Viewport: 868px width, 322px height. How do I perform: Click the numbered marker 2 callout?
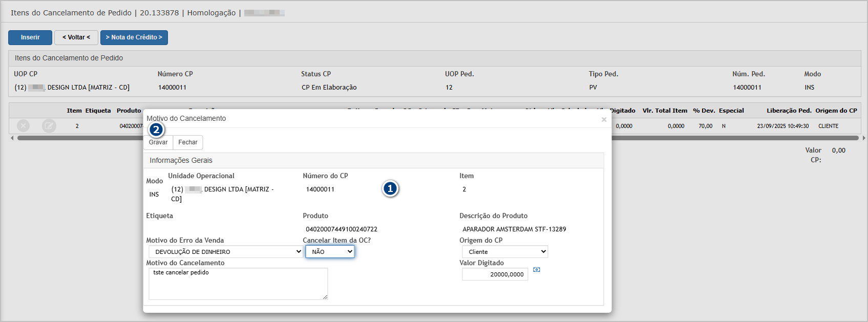(x=156, y=130)
